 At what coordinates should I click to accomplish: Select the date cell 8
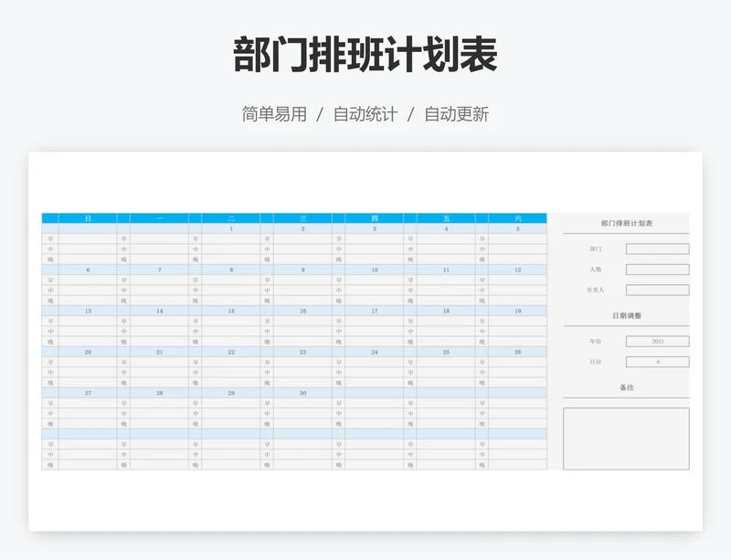point(231,270)
